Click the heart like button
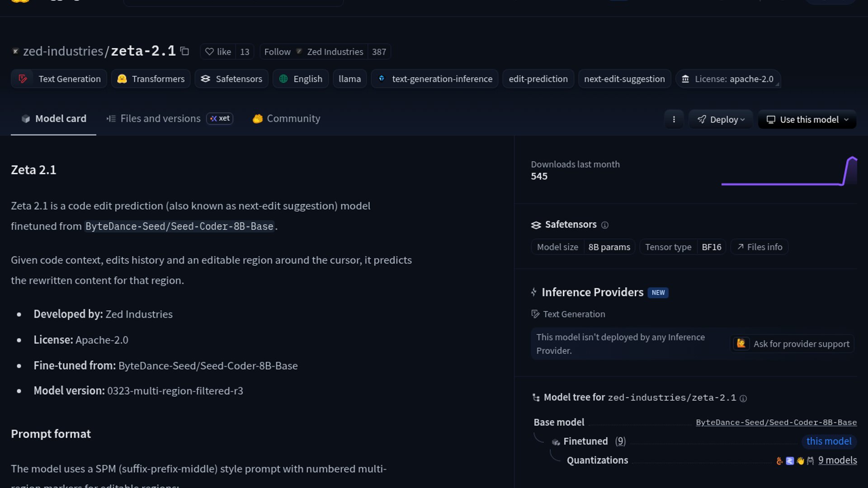 [218, 52]
